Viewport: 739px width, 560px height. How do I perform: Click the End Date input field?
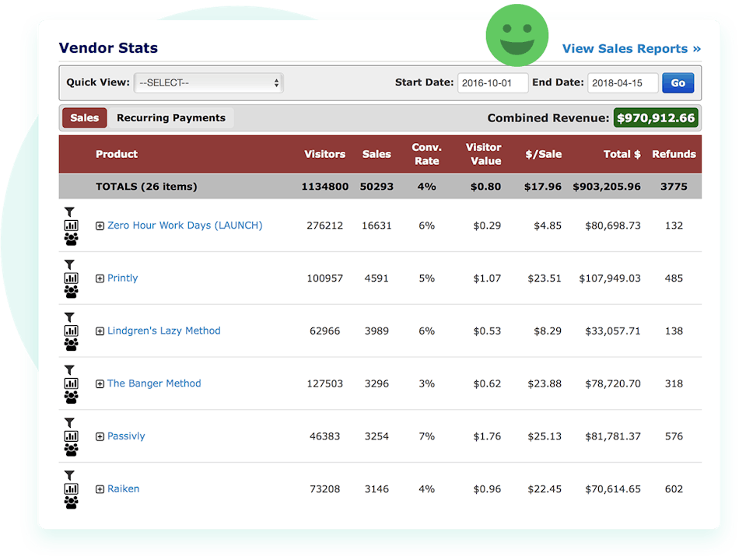point(622,83)
